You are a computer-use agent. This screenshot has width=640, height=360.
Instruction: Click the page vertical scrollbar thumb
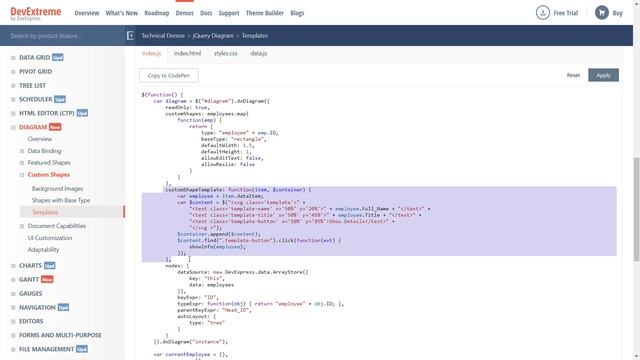[636, 209]
